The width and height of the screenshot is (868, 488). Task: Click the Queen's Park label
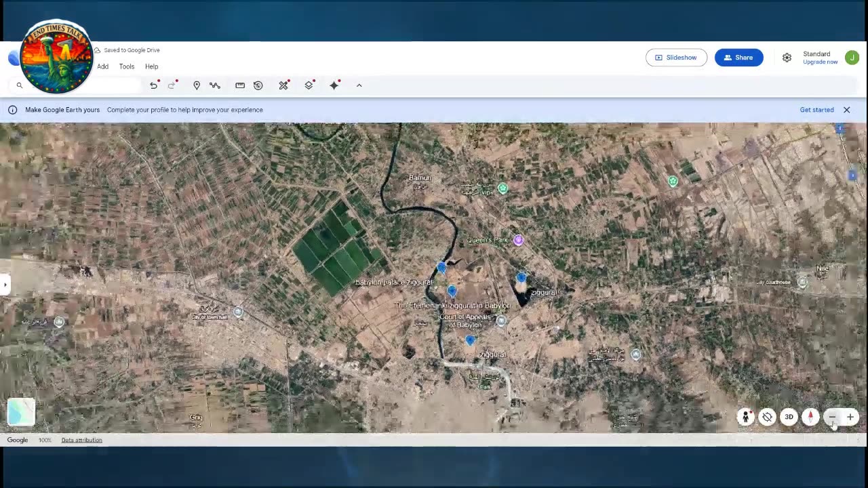pyautogui.click(x=488, y=240)
